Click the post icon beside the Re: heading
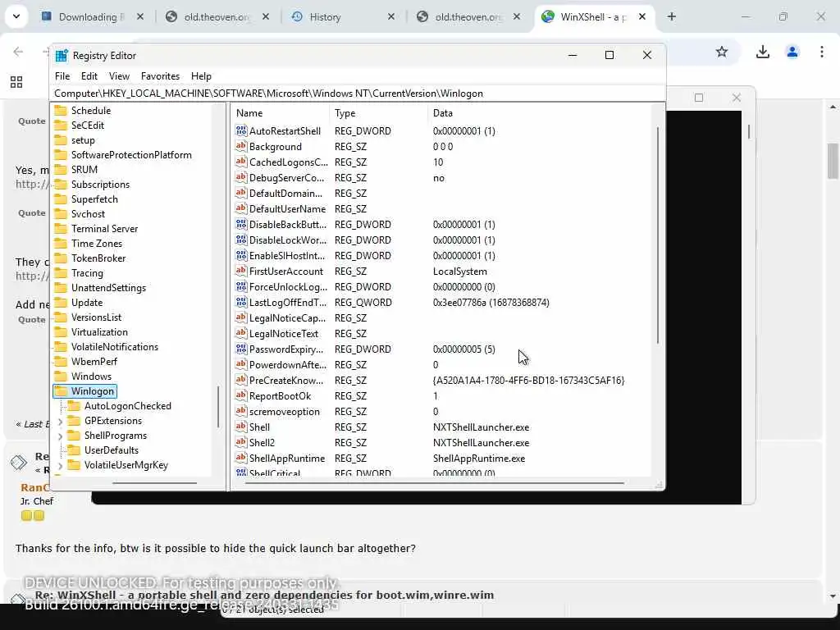The width and height of the screenshot is (840, 630). coord(19,462)
